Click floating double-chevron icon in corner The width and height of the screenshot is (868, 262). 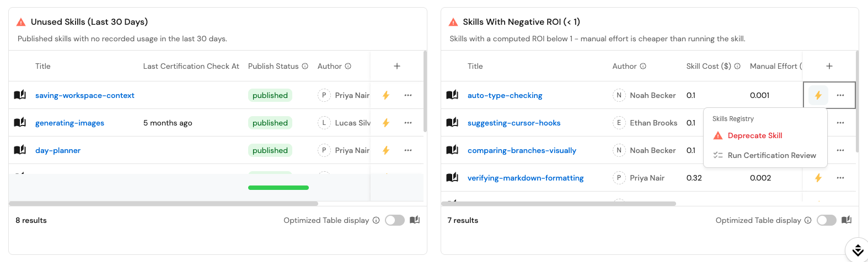click(858, 250)
